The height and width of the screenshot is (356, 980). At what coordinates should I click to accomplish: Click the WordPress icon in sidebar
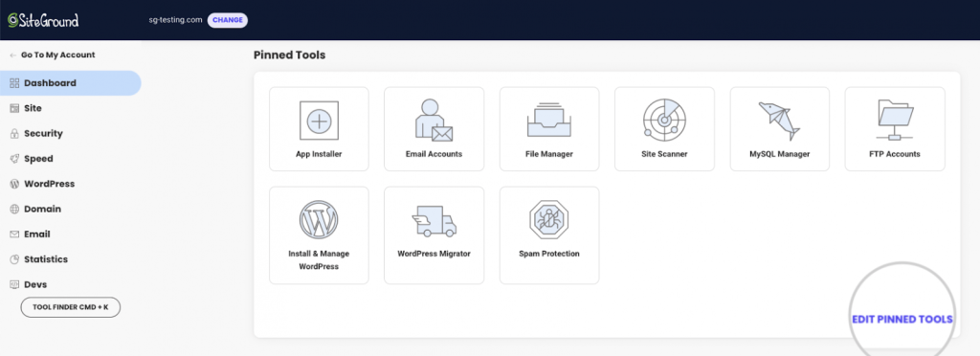click(x=14, y=184)
